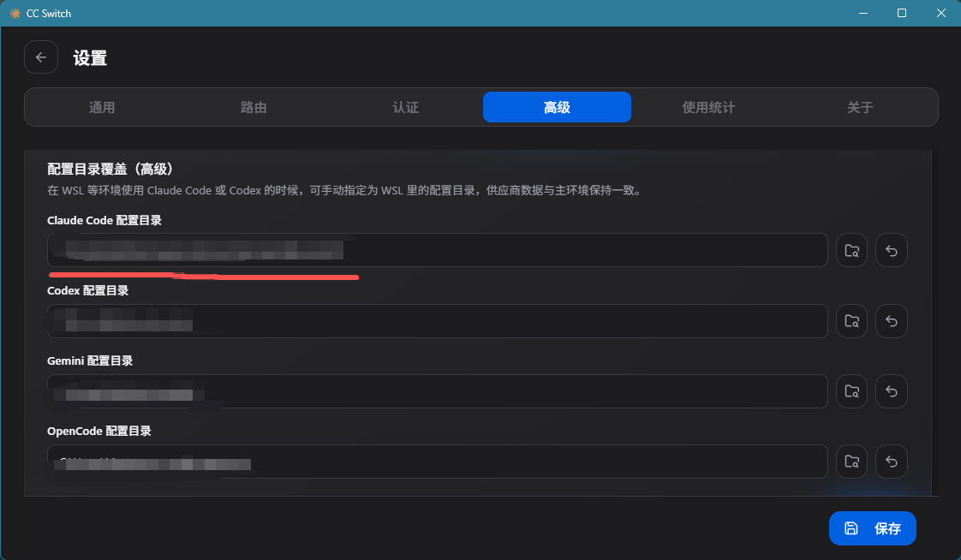Viewport: 961px width, 560px height.
Task: Focus the Gemini 配置目录 input
Action: (x=438, y=391)
